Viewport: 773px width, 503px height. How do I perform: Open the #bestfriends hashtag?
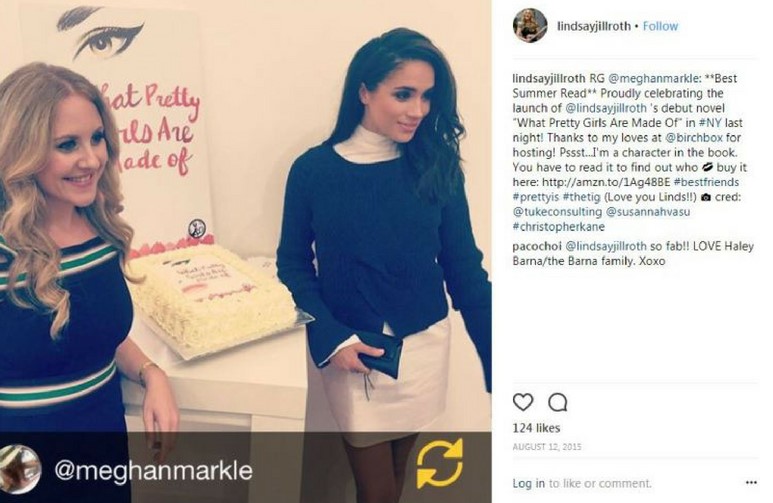[706, 182]
